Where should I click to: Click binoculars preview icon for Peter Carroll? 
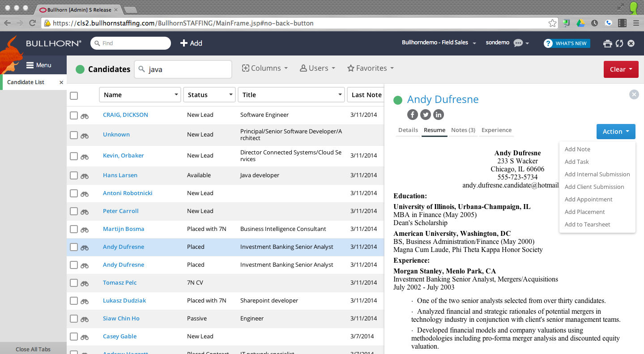85,212
